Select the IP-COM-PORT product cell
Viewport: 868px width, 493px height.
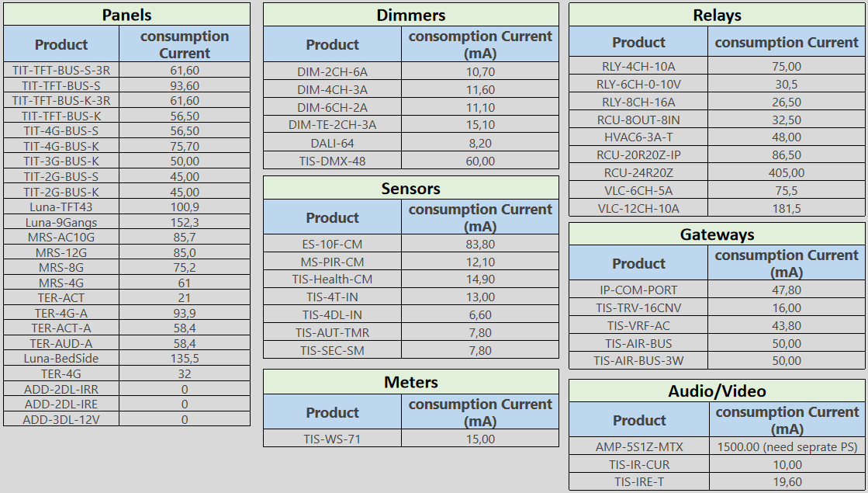[638, 290]
